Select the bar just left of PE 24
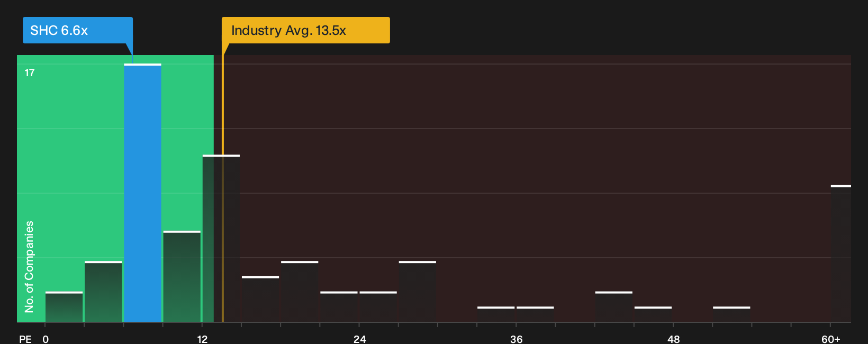868x344 pixels. point(339,306)
